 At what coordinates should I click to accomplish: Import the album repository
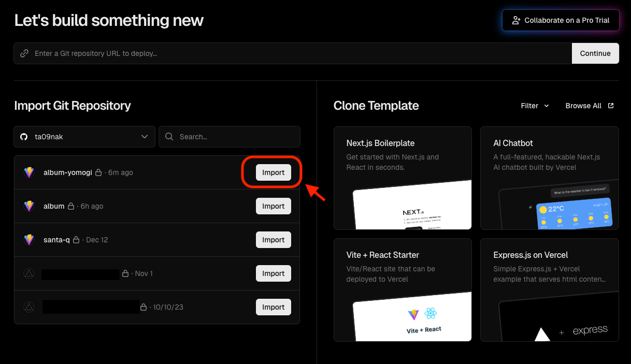pyautogui.click(x=274, y=206)
